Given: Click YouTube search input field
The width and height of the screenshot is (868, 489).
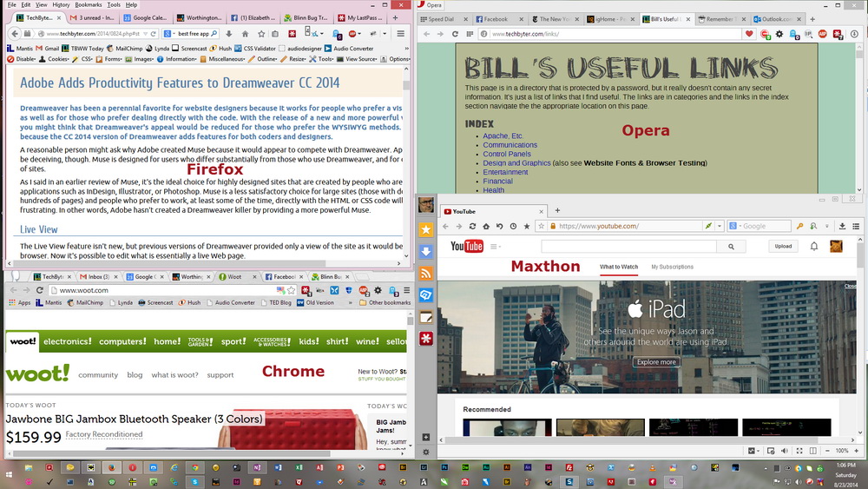Looking at the screenshot, I should click(628, 247).
